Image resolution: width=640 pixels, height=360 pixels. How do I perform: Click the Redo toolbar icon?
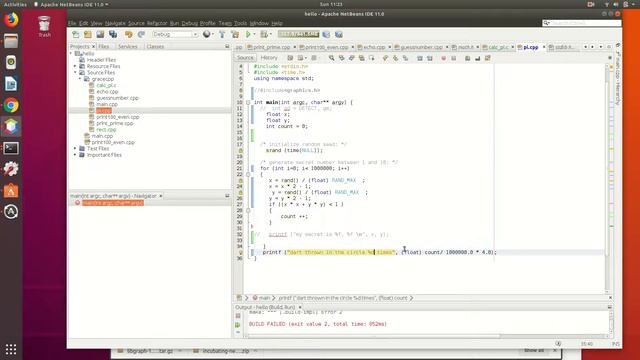[141, 35]
